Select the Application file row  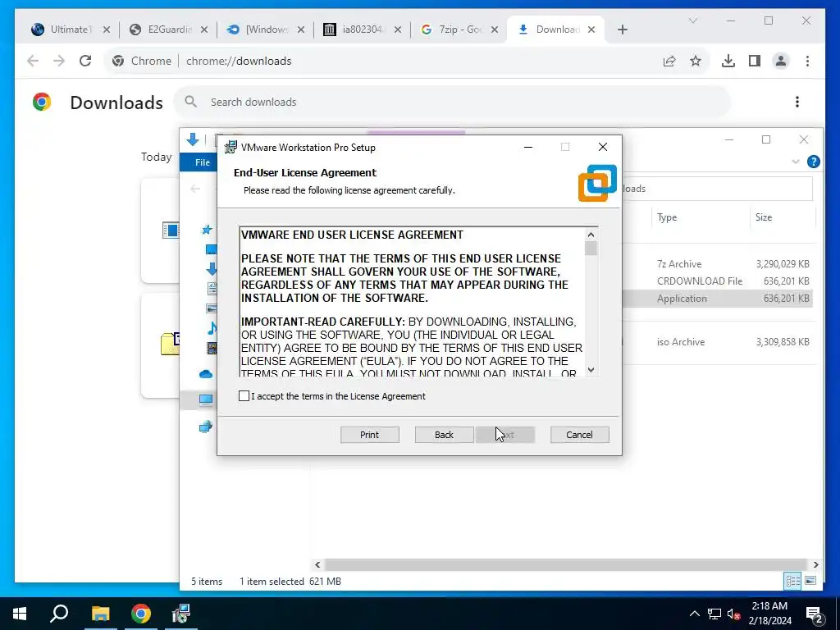pos(718,299)
